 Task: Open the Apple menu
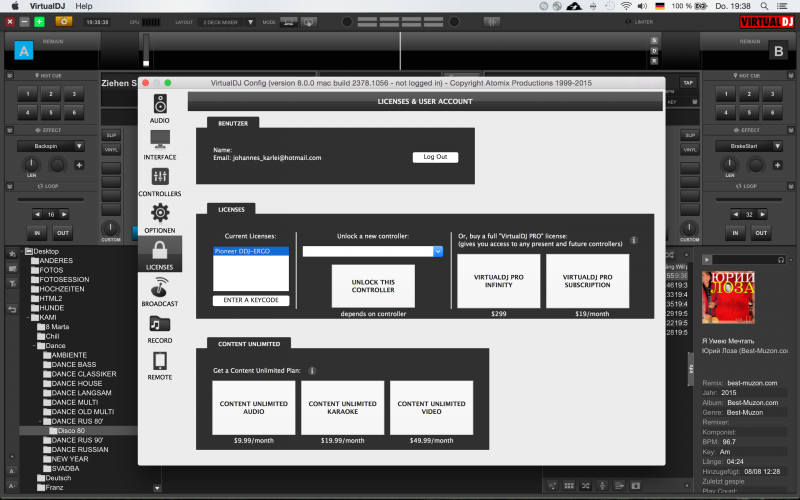pos(15,6)
